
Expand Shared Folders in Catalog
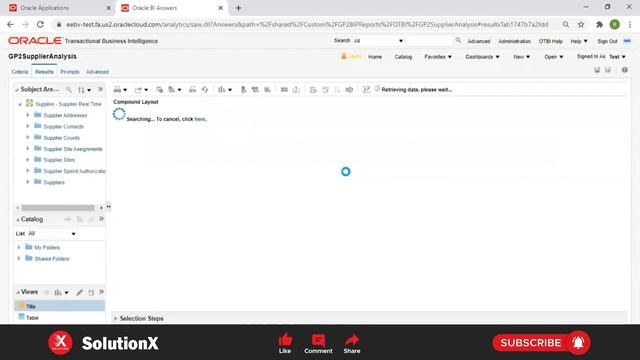point(19,258)
